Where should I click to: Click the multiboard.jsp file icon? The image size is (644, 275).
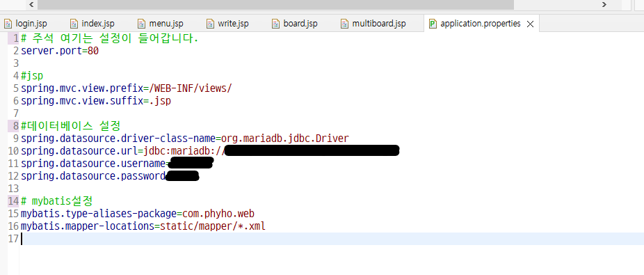point(344,24)
